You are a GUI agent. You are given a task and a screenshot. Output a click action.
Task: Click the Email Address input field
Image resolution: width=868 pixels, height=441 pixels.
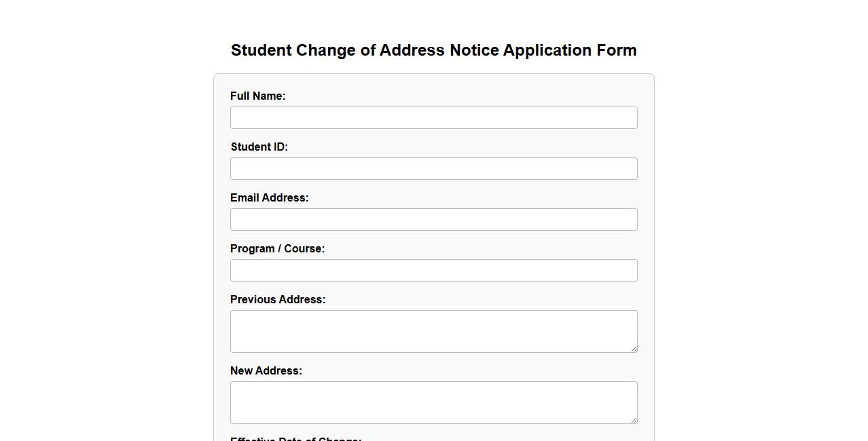433,219
